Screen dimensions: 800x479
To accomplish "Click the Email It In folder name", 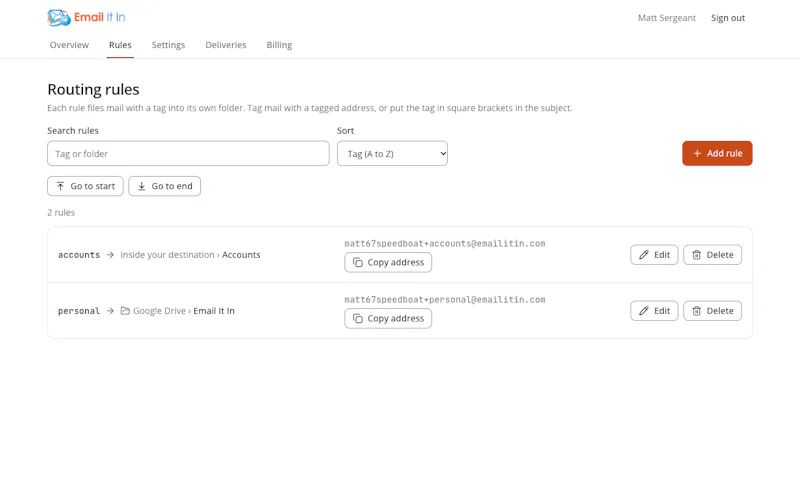I will [x=214, y=311].
